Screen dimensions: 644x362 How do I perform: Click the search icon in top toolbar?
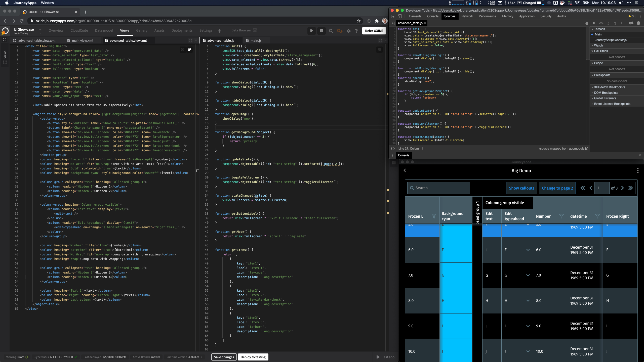331,30
